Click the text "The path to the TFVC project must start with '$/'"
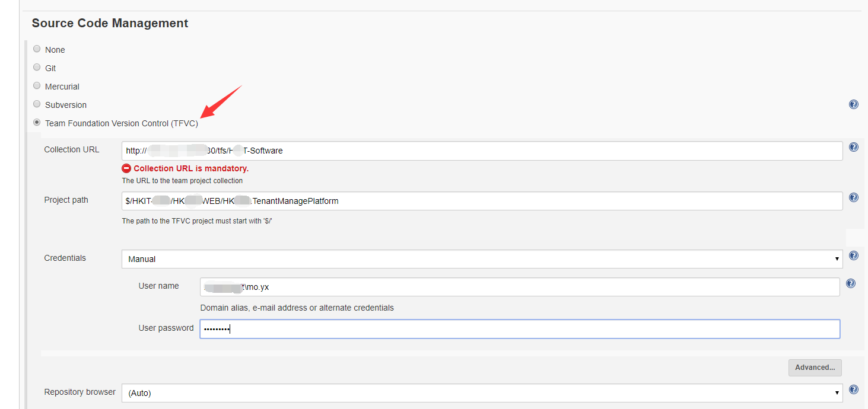The image size is (868, 409). [197, 221]
